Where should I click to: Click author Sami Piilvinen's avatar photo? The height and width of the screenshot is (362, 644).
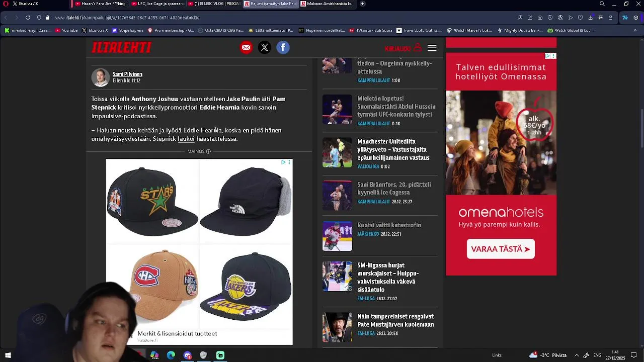100,77
